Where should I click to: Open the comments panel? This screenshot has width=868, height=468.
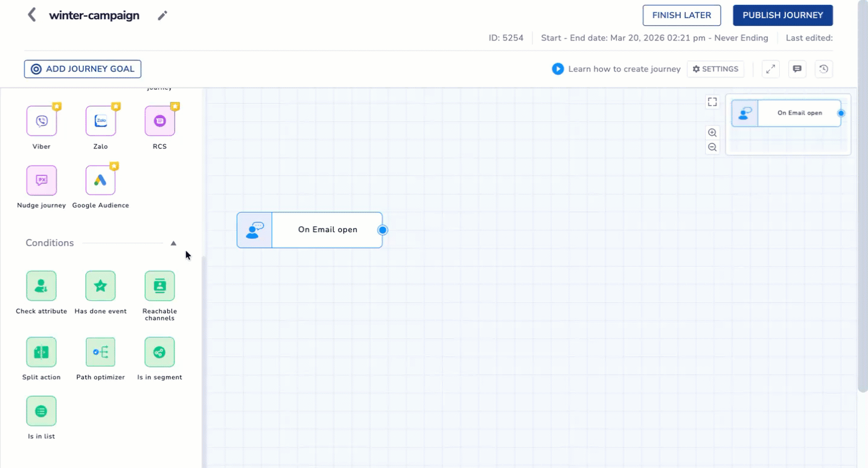[797, 69]
